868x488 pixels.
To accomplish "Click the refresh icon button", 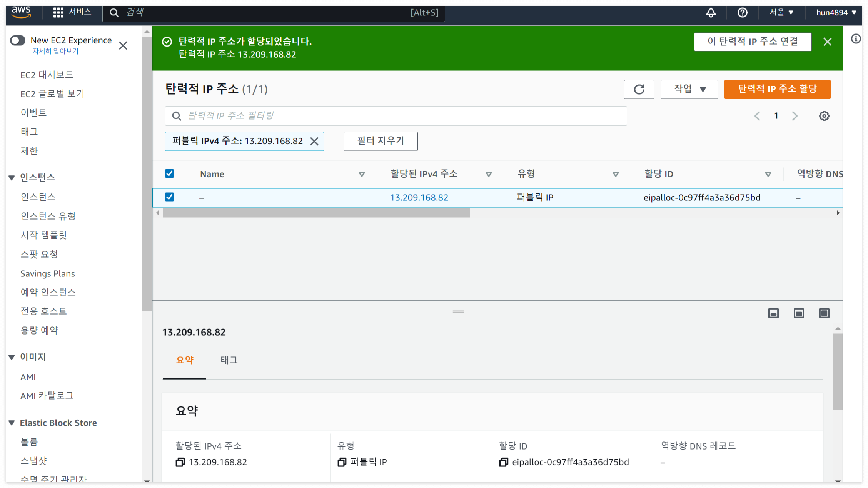I will (x=639, y=89).
